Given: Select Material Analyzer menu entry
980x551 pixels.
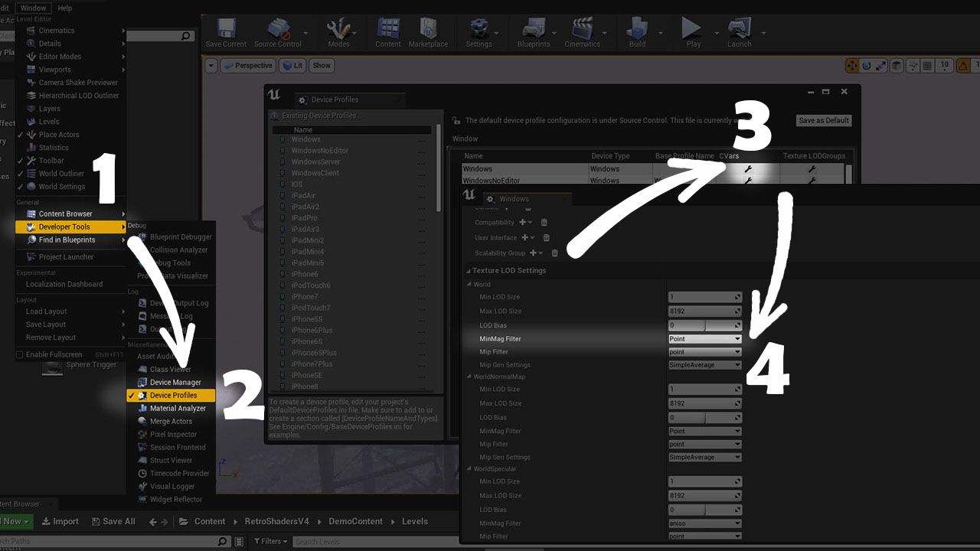Looking at the screenshot, I should click(x=171, y=409).
